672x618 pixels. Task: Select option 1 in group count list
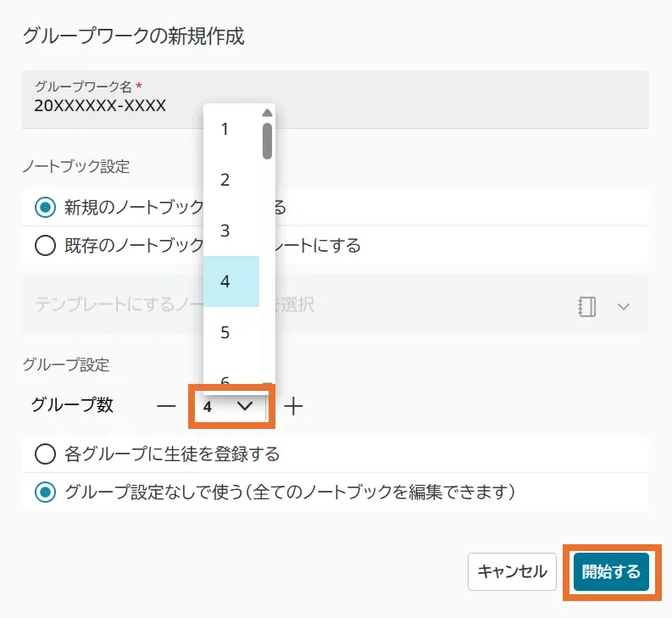coord(231,129)
